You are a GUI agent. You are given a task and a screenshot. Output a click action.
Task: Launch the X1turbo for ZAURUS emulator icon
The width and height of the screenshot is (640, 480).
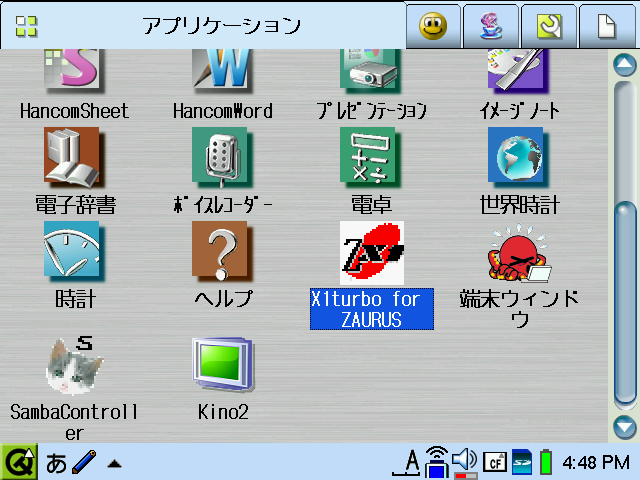click(372, 253)
